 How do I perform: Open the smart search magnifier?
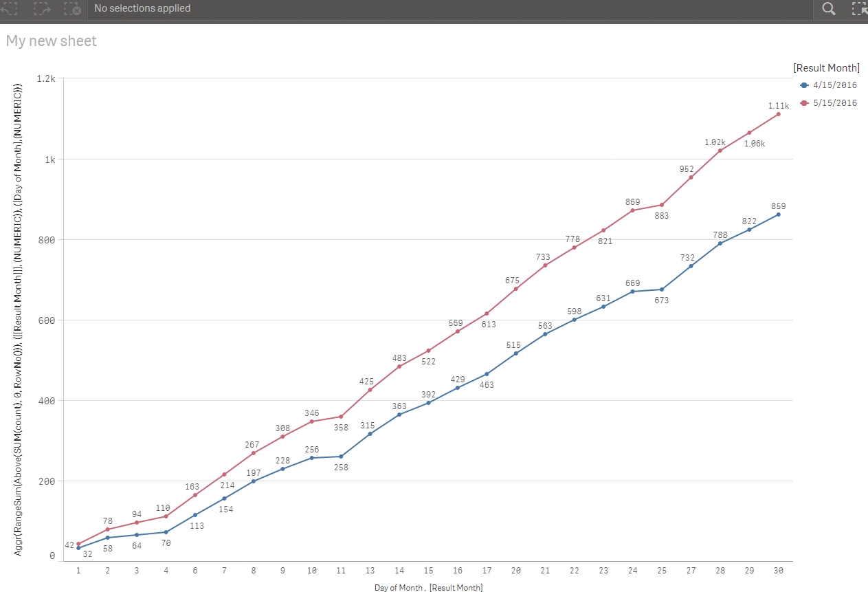coord(829,8)
